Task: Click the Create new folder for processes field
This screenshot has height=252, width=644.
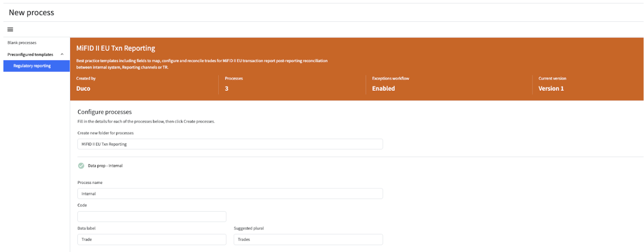Action: coord(230,144)
